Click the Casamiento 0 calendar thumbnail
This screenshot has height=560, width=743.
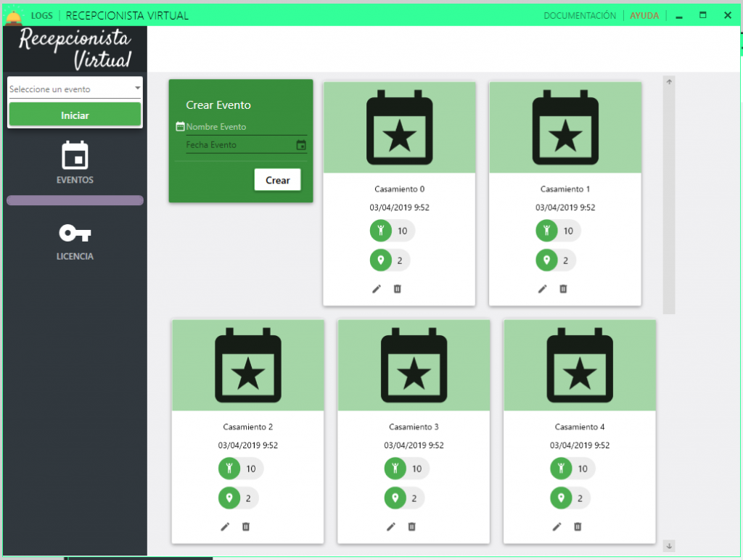pyautogui.click(x=400, y=127)
